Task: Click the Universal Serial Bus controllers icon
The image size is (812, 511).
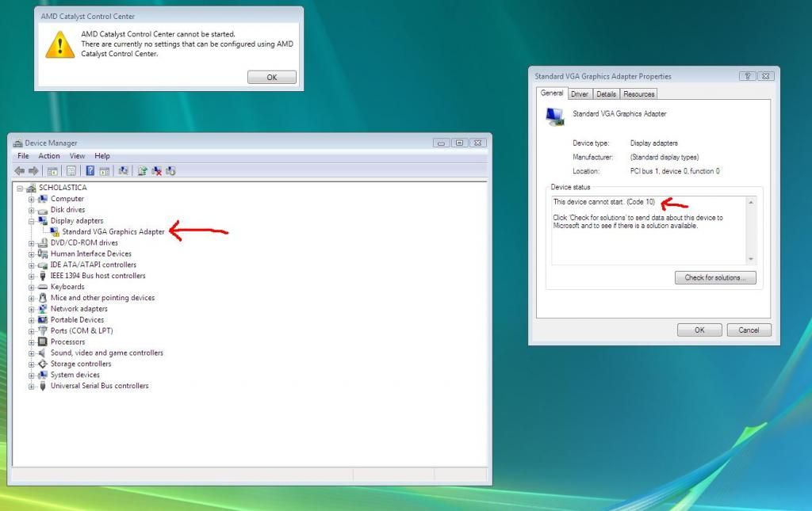Action: point(43,386)
